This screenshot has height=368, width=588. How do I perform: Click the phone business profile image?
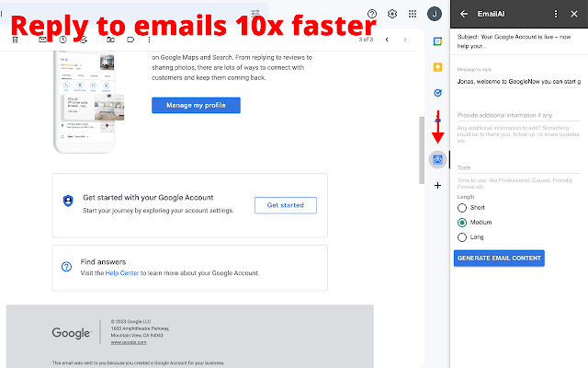point(89,102)
